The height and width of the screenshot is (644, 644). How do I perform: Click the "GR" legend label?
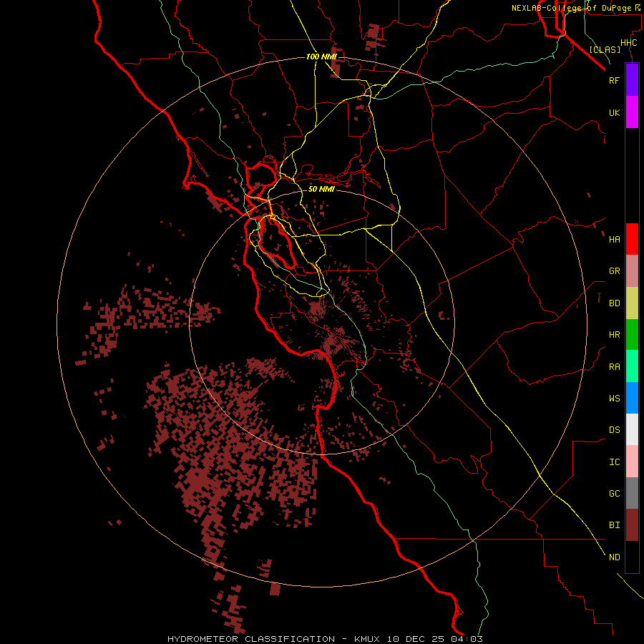614,271
